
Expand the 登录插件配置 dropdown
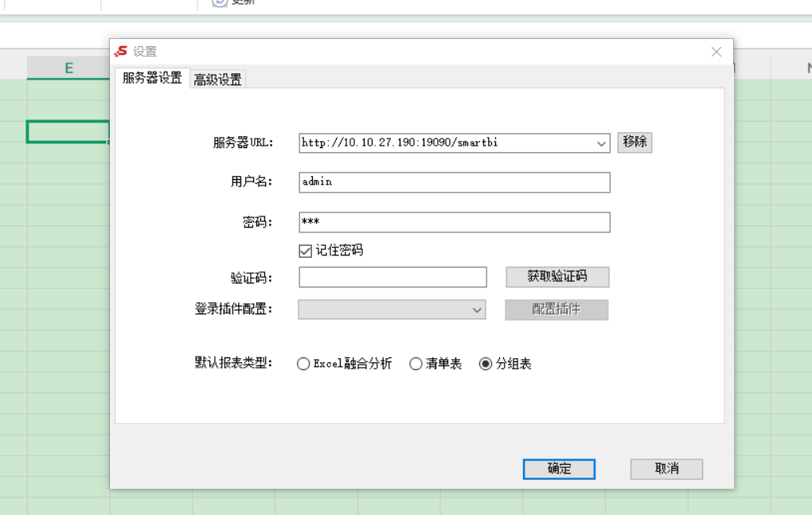[392, 310]
